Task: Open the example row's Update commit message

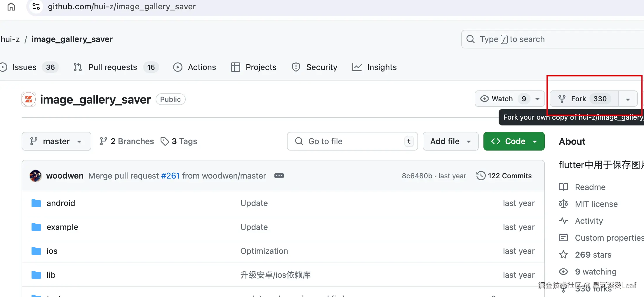Action: click(254, 227)
